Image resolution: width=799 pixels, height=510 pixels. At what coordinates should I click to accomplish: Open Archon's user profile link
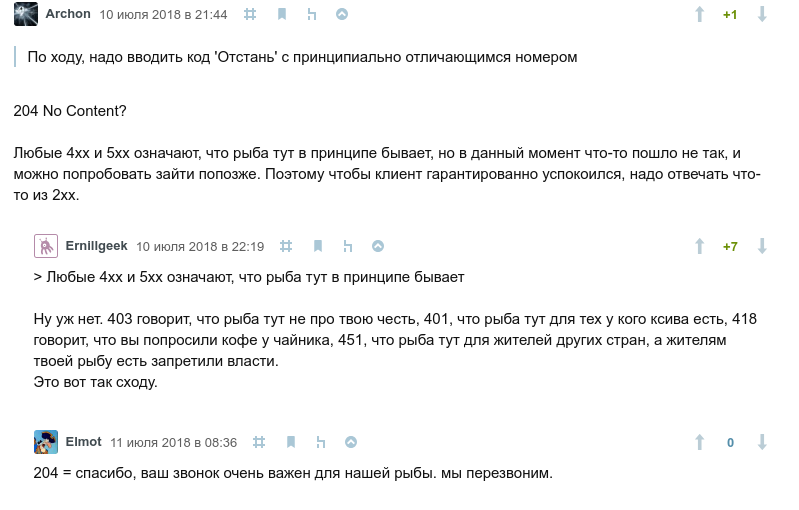click(68, 14)
